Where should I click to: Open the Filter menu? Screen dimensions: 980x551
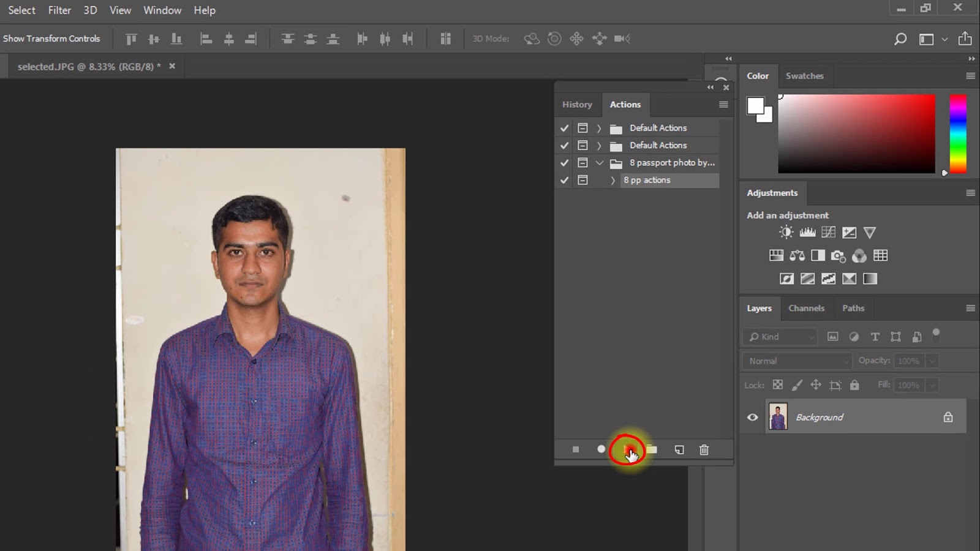point(59,10)
